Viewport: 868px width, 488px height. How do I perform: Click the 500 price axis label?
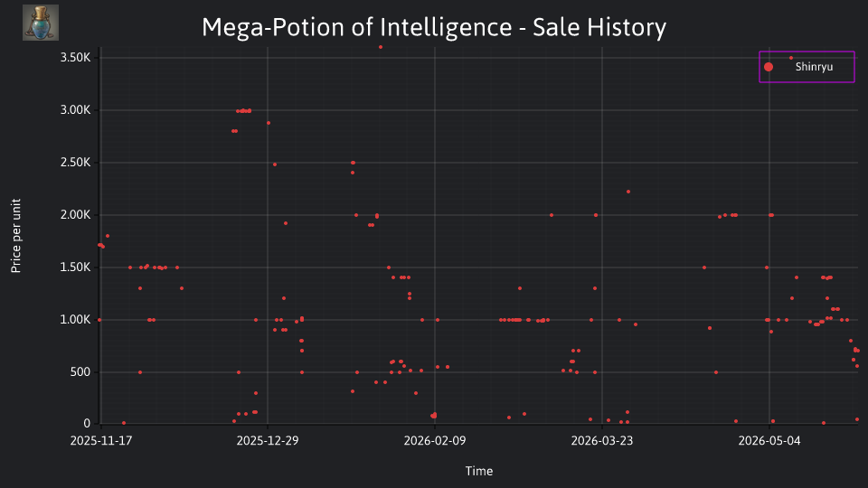tap(80, 371)
